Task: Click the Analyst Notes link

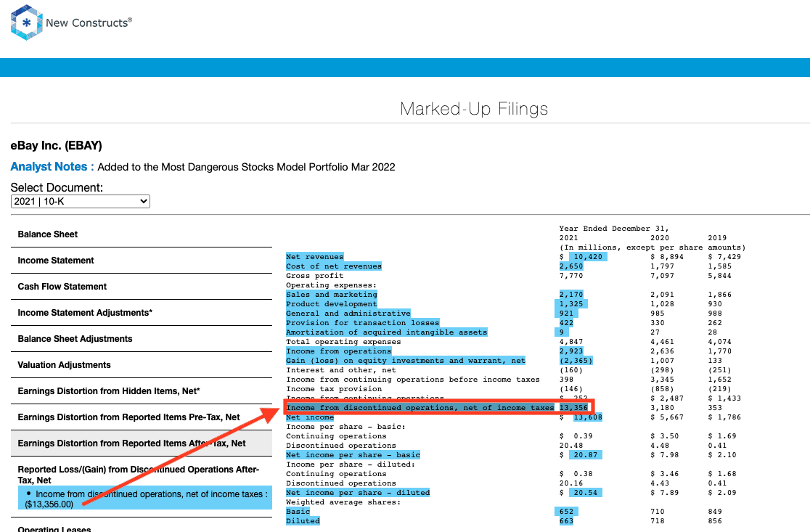Action: pos(52,167)
